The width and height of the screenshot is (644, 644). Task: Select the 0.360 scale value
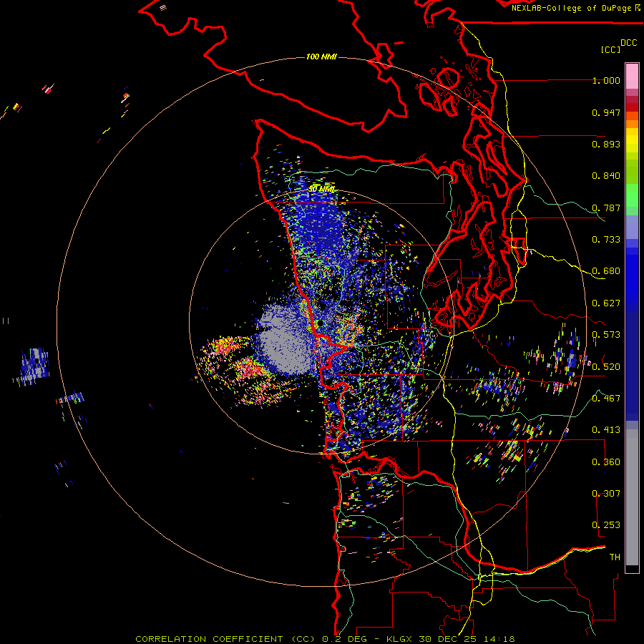[x=606, y=462]
